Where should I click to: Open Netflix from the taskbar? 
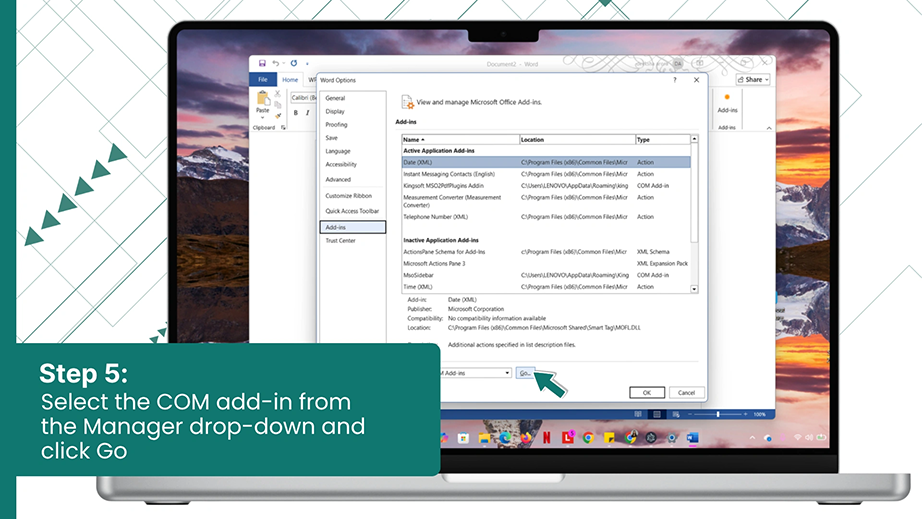pyautogui.click(x=547, y=438)
